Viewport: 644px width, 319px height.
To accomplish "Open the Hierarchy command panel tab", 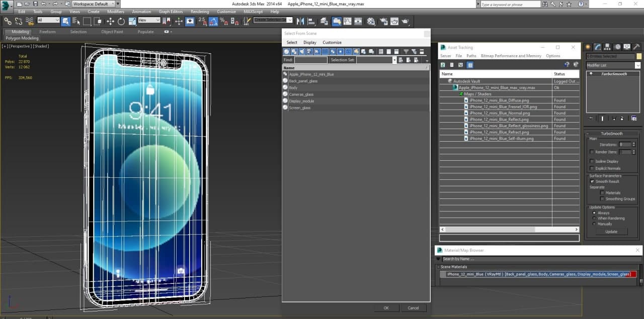I will tap(607, 47).
